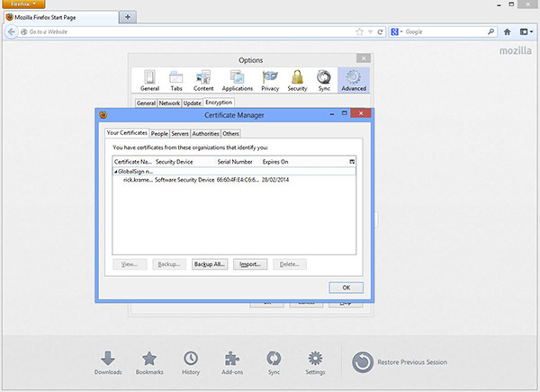Viewport: 540px width, 392px height.
Task: Click the search magnifier icon
Action: click(x=490, y=31)
